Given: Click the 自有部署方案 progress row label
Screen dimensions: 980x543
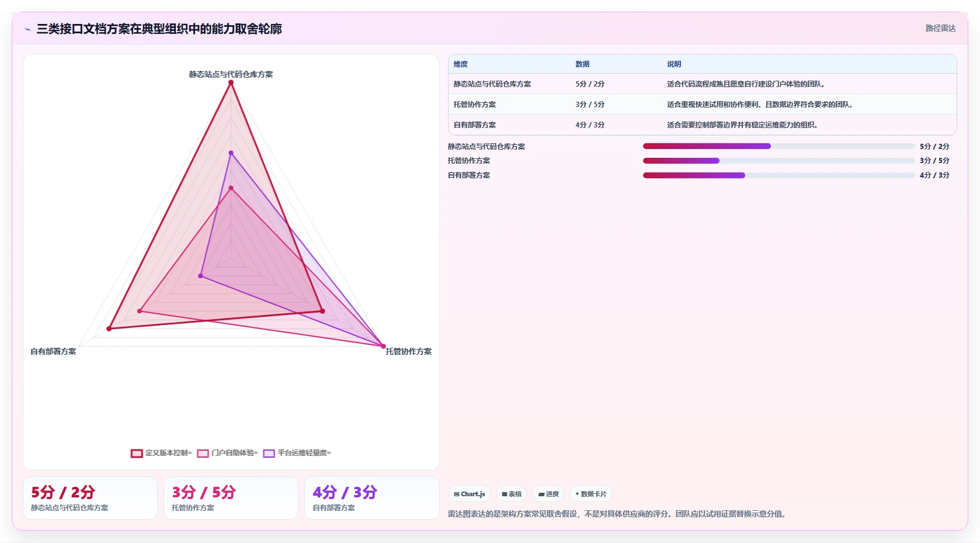Looking at the screenshot, I should point(469,175).
